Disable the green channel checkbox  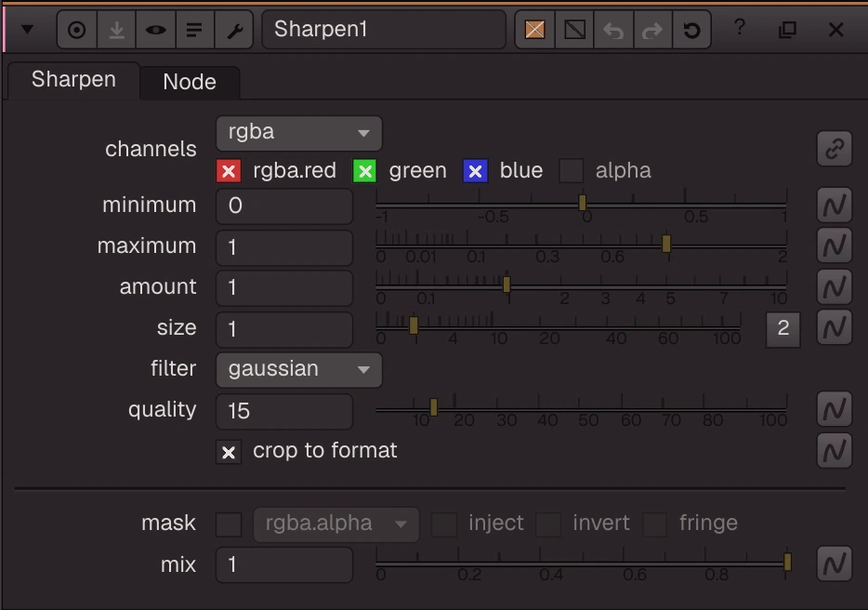point(365,171)
